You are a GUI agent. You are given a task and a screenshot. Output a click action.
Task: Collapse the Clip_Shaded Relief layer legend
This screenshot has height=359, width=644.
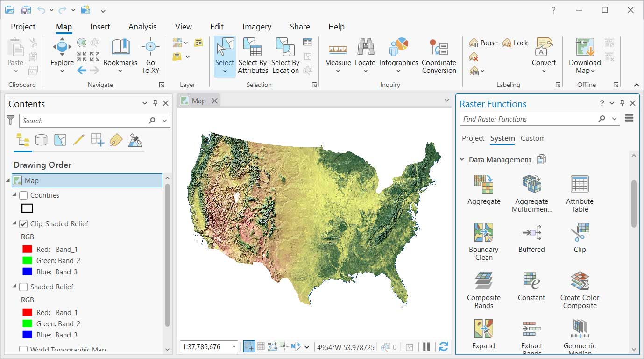14,223
